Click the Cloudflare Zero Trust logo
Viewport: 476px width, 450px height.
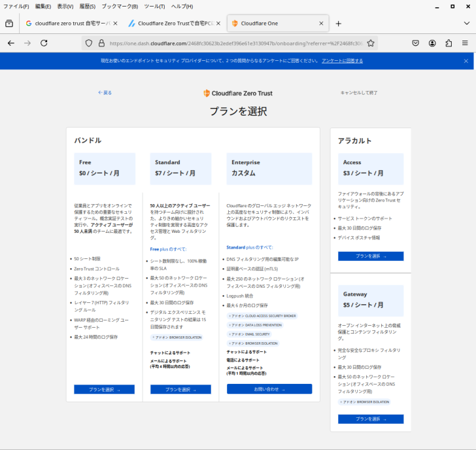tap(238, 94)
